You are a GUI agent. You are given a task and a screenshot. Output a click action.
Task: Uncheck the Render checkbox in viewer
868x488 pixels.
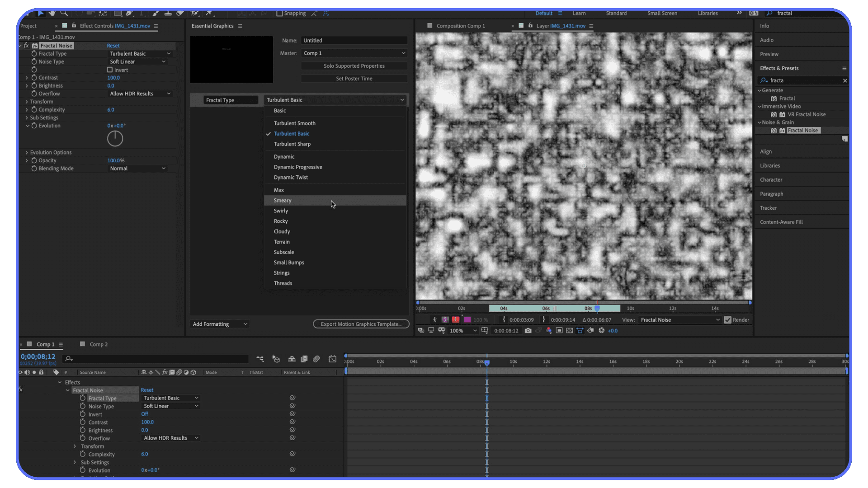727,320
